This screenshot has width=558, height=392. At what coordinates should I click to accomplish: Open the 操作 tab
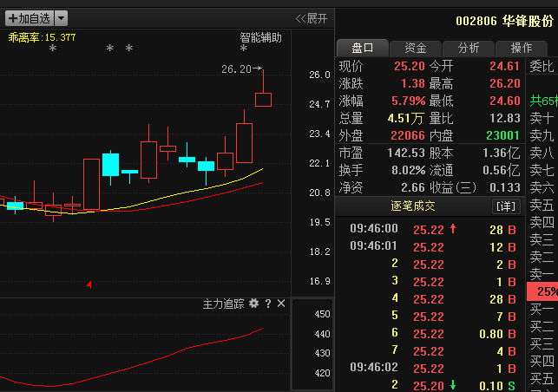pos(522,48)
